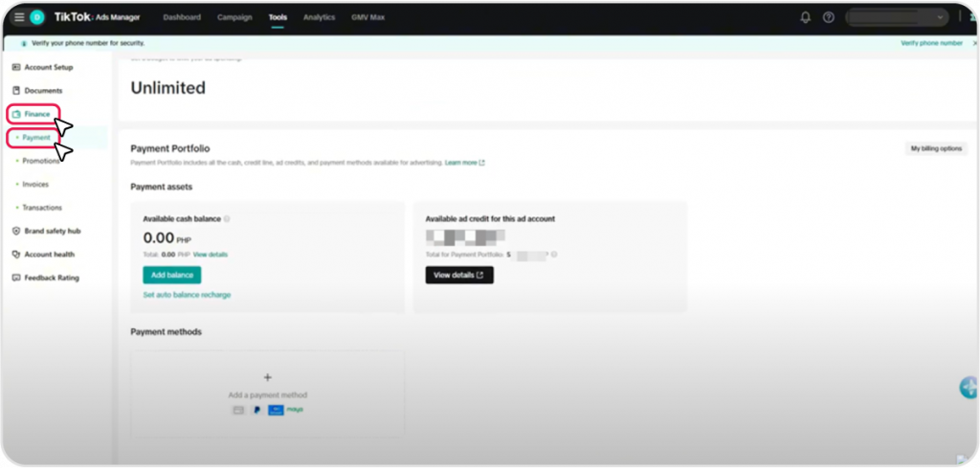The width and height of the screenshot is (980, 468).
Task: Click the plus icon to add payment method
Action: pyautogui.click(x=268, y=378)
